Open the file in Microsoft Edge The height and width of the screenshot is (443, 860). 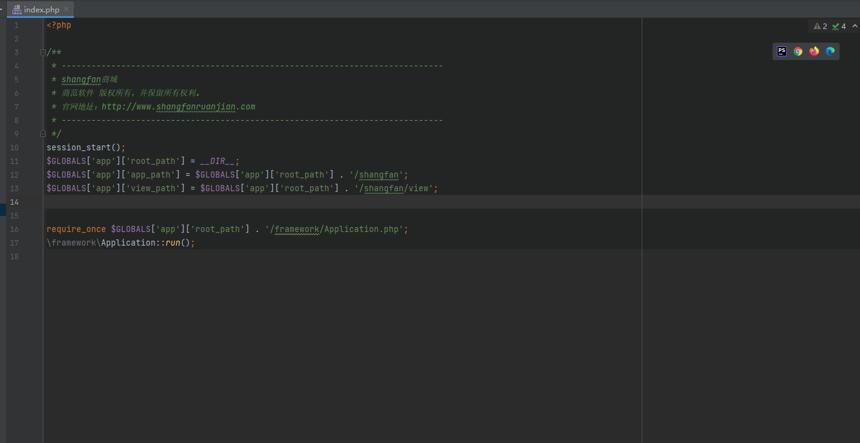[x=830, y=51]
